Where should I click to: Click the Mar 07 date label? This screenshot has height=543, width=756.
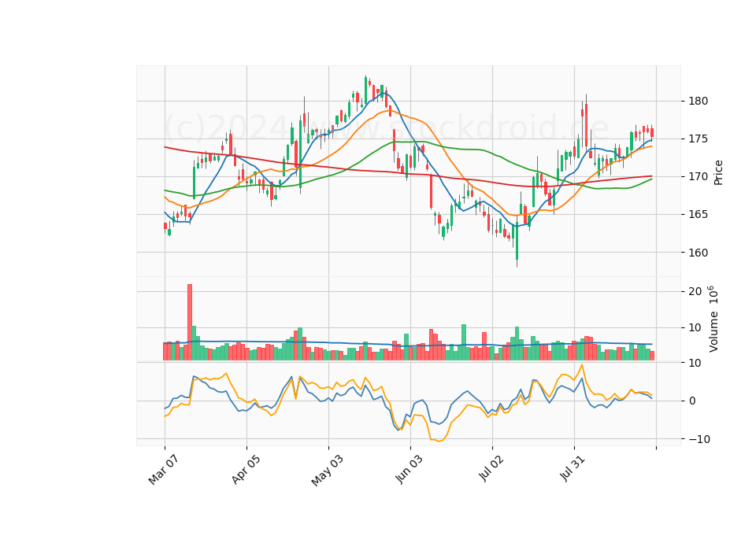click(164, 470)
